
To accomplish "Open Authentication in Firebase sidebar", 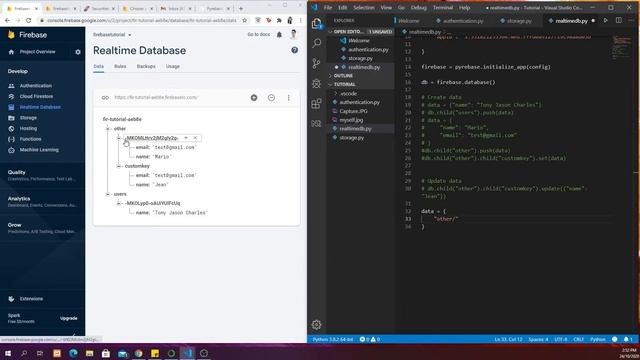I will 36,86.
